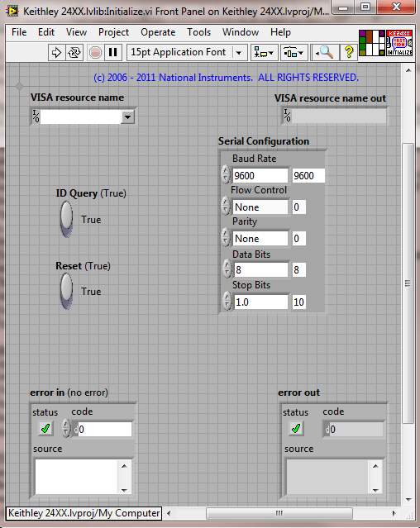
Task: Click error out source scroll down arrow
Action: [375, 490]
